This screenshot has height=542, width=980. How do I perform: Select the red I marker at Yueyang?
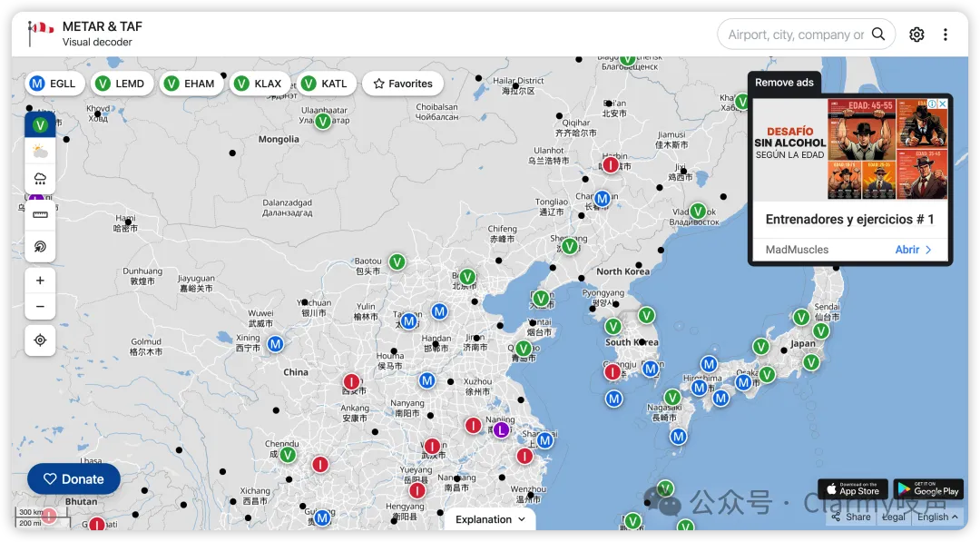click(417, 491)
